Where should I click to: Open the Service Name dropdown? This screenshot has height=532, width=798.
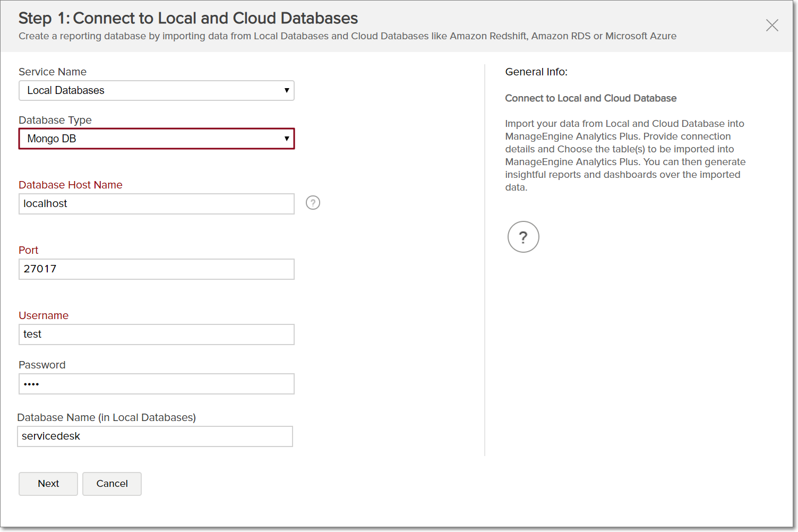pos(157,91)
